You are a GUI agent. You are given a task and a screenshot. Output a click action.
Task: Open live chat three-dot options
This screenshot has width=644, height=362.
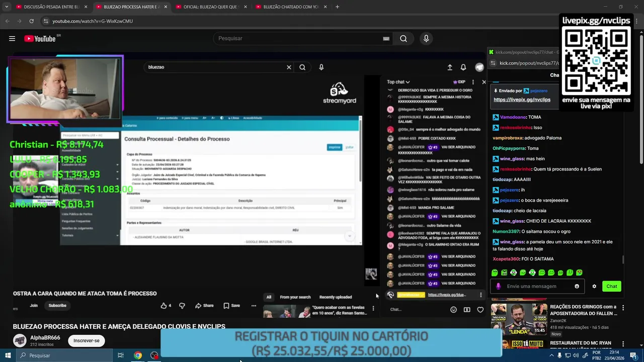(x=473, y=82)
